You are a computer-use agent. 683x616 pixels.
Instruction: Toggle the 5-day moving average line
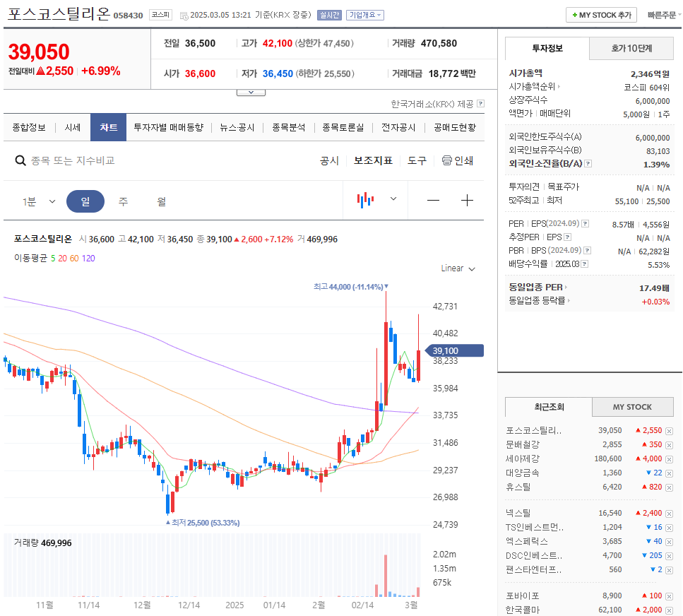coord(53,259)
